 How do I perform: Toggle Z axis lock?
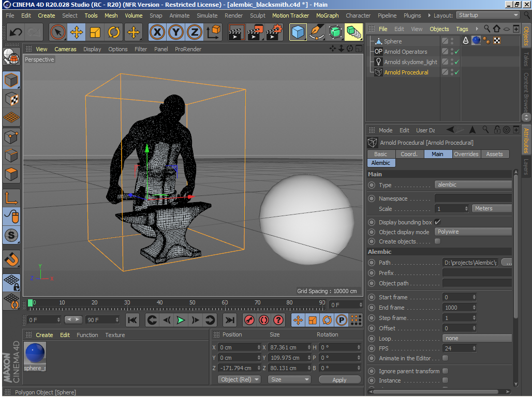(x=195, y=33)
